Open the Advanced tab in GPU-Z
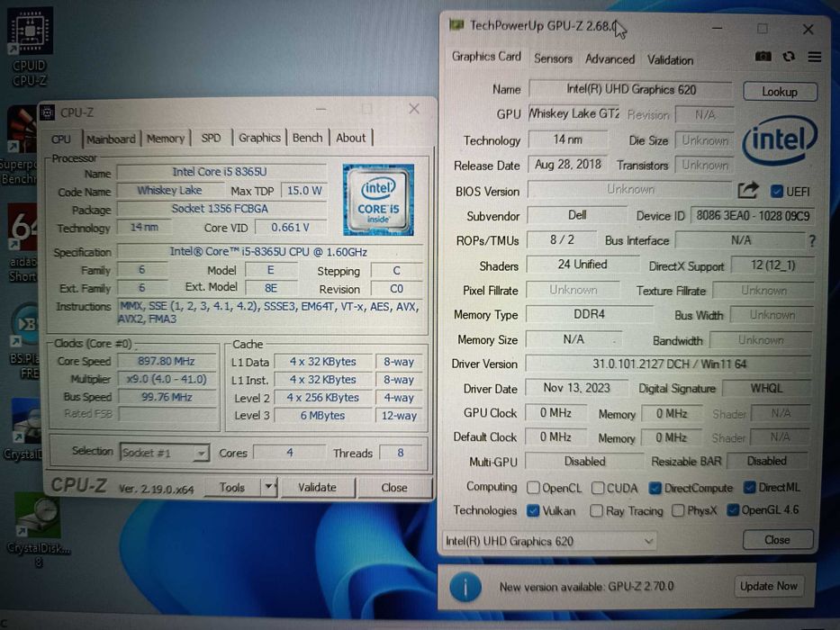Image resolution: width=840 pixels, height=630 pixels. (610, 58)
